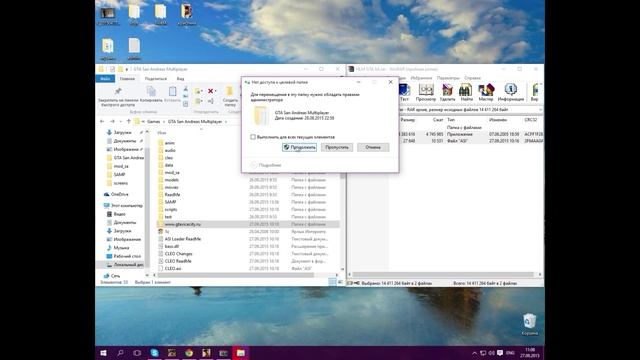Open delete dropdown arrow beside red X

216,91
